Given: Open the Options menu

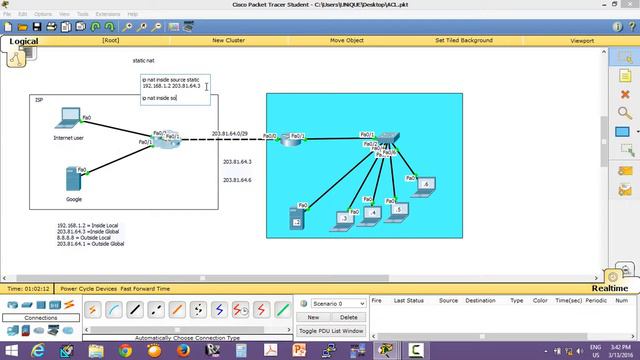Looking at the screenshot, I should tap(43, 14).
